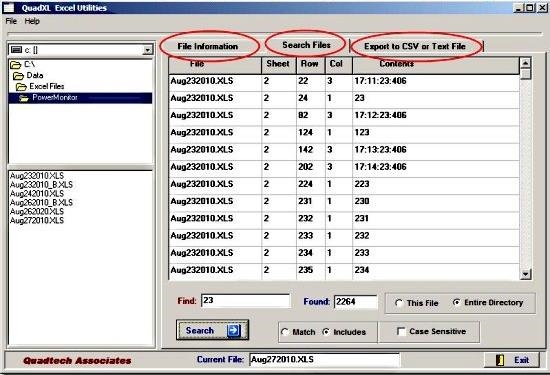Select the Excel Files folder in tree
Screen dimensions: 550x375
coord(47,86)
